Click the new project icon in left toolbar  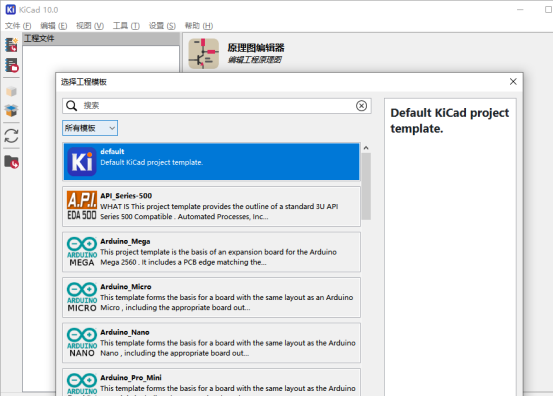click(11, 45)
